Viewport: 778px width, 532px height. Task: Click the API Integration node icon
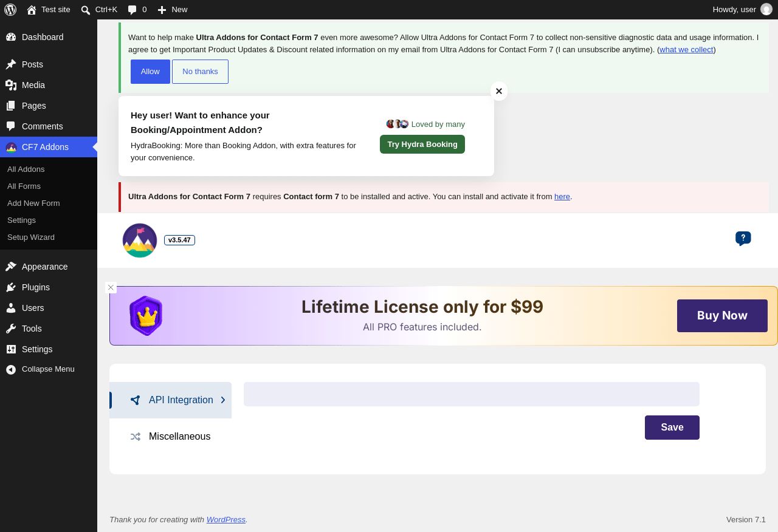pos(136,400)
